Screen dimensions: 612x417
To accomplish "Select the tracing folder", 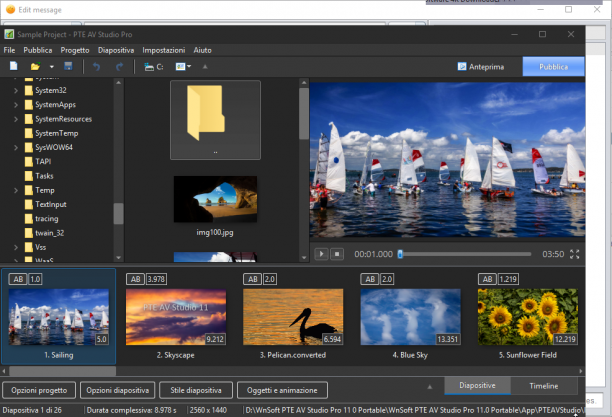I will tap(41, 219).
